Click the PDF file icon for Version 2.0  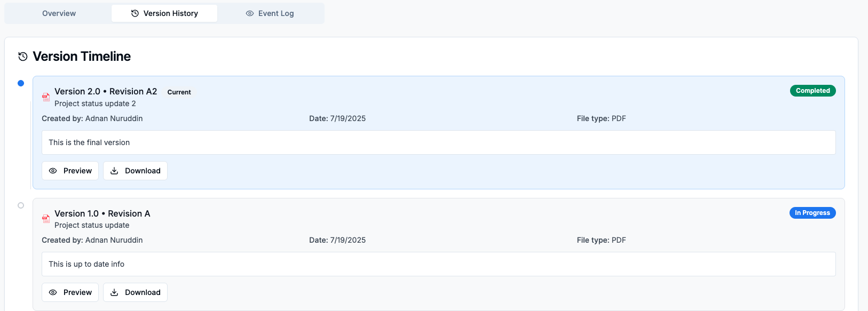46,97
